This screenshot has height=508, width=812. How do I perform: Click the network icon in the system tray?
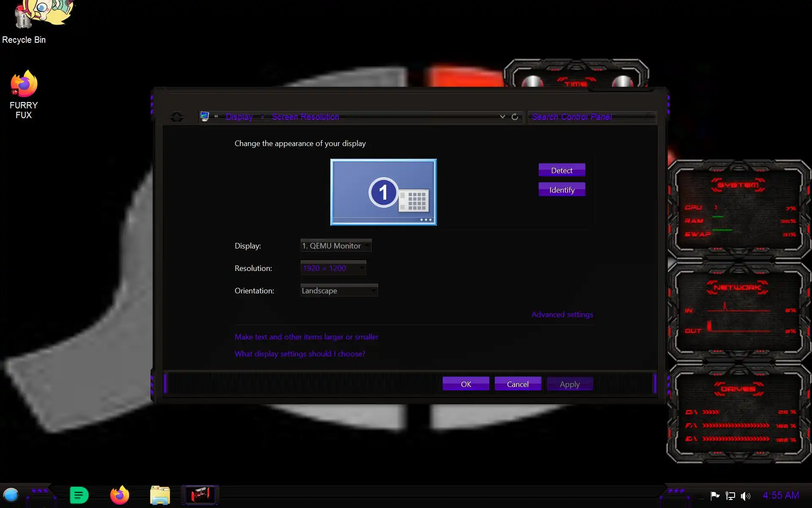[x=730, y=496]
